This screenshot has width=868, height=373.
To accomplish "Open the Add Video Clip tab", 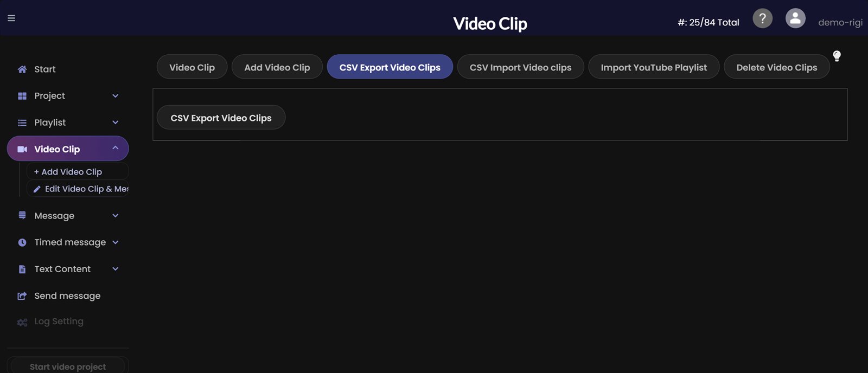I will coord(277,67).
